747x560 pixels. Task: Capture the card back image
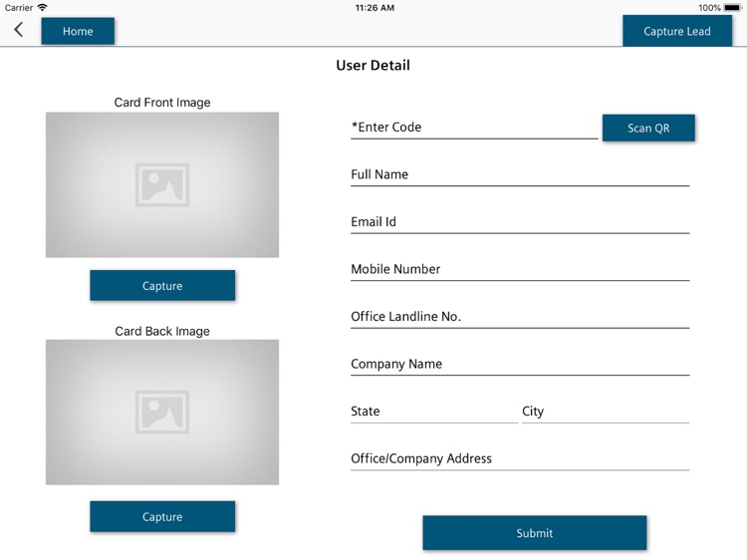[162, 516]
